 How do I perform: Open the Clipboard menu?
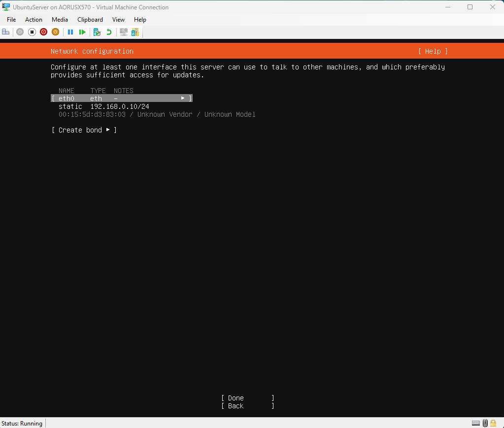(x=90, y=20)
